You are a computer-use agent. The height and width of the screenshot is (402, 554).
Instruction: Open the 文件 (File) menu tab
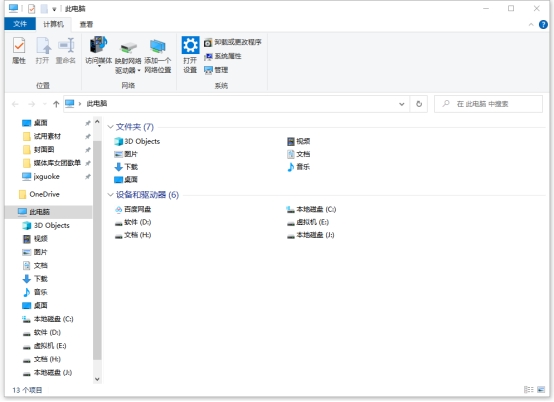20,24
